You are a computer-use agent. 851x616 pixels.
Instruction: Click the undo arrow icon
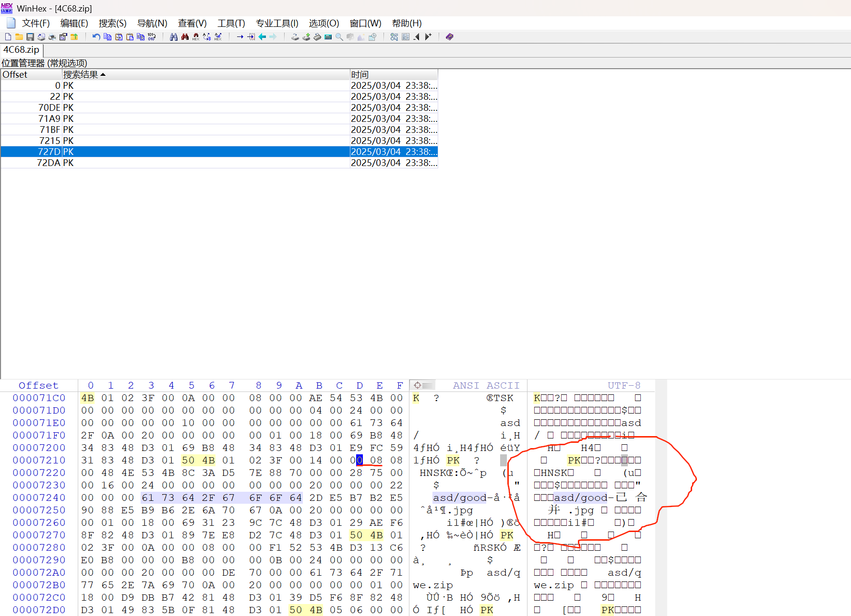pos(96,37)
